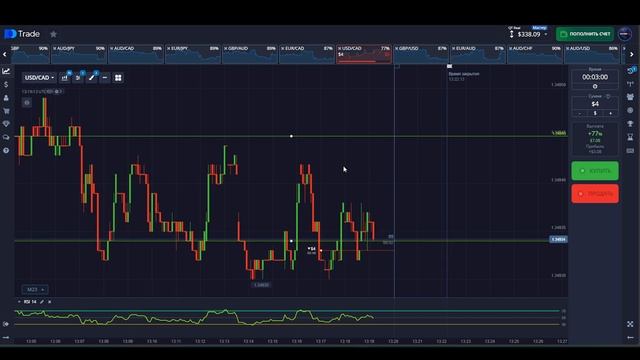Click the 1.24834 current price label

[558, 239]
